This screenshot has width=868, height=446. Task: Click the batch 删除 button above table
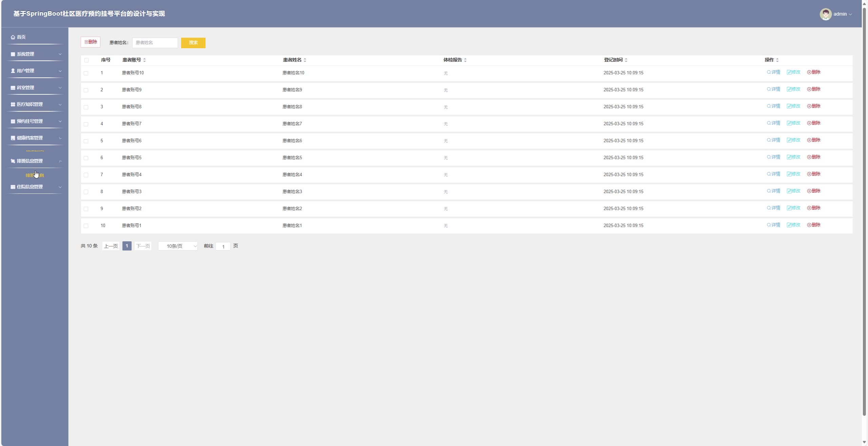pyautogui.click(x=91, y=42)
